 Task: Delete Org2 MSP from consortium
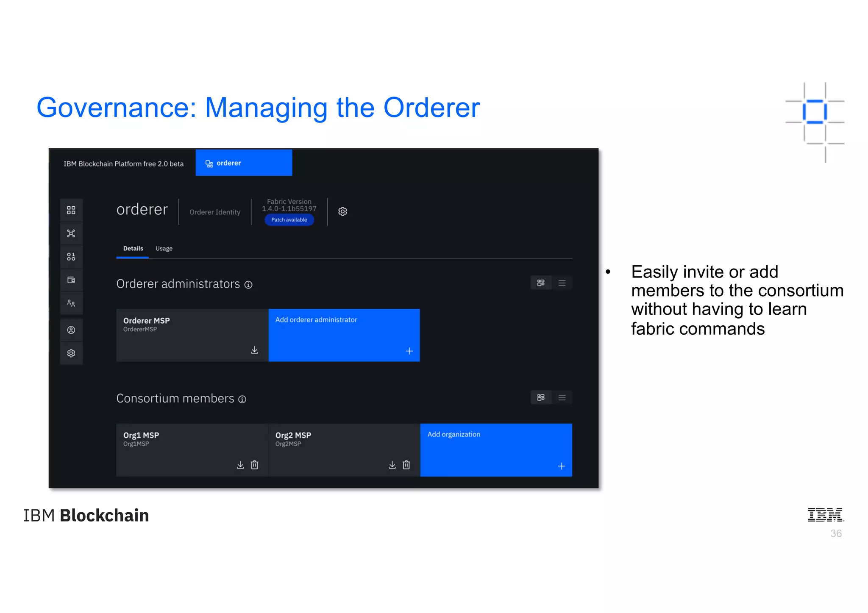(406, 465)
